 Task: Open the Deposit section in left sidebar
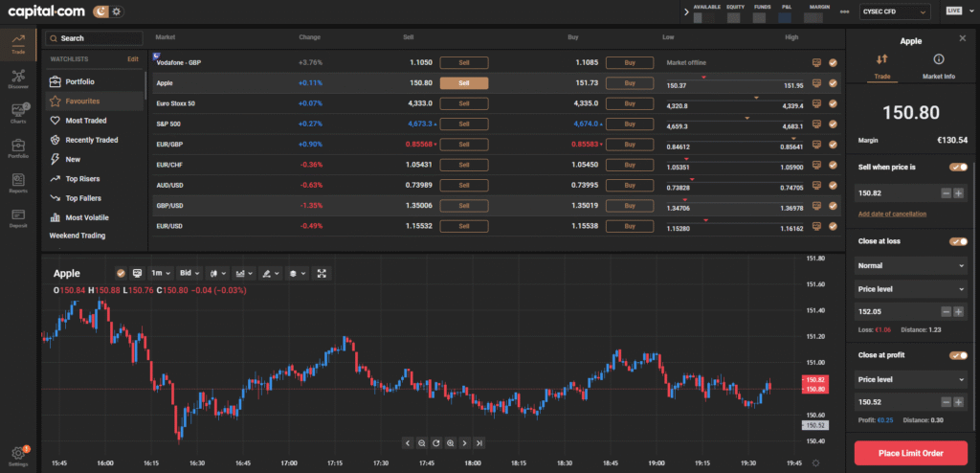click(18, 217)
